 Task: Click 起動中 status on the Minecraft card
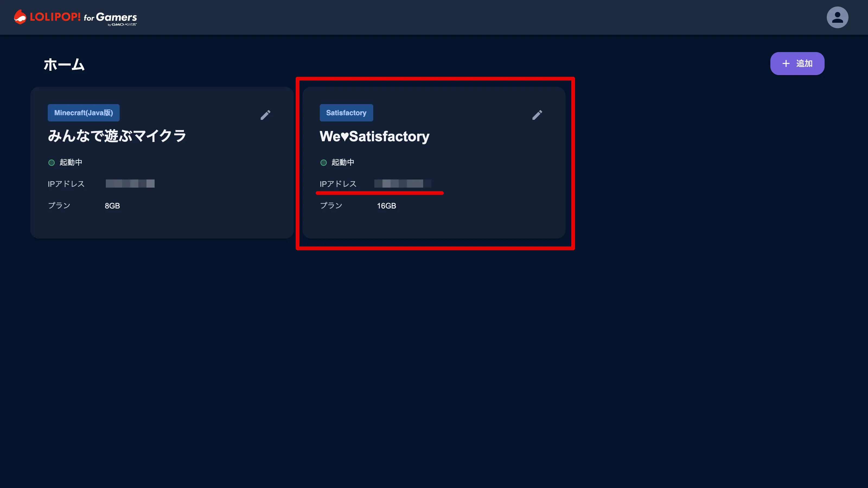71,162
